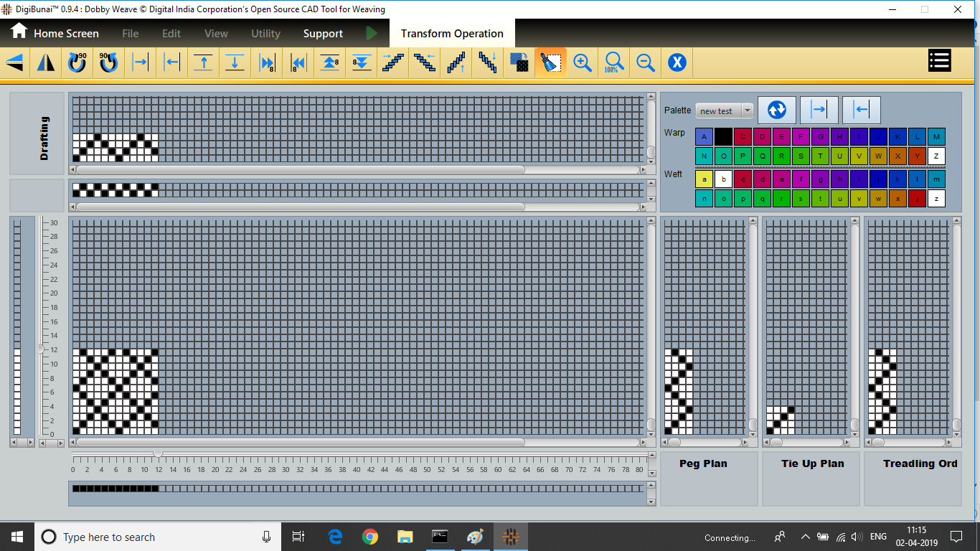
Task: Click the zoom out magnifier icon
Action: tap(646, 63)
